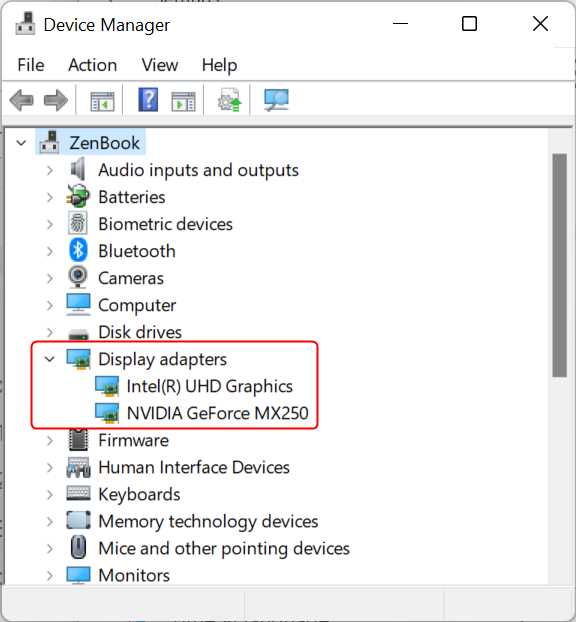Collapse the ZenBook root node

pos(21,143)
